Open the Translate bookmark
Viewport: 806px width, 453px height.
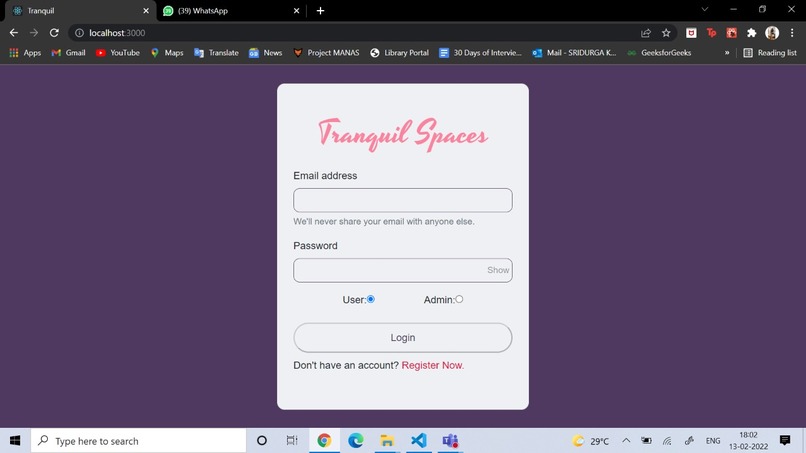tap(216, 52)
